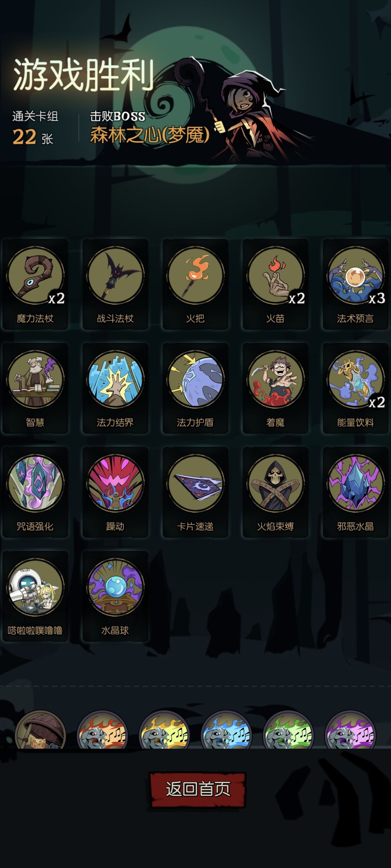The image size is (391, 868).
Task: Open the 躁动 card
Action: click(115, 492)
